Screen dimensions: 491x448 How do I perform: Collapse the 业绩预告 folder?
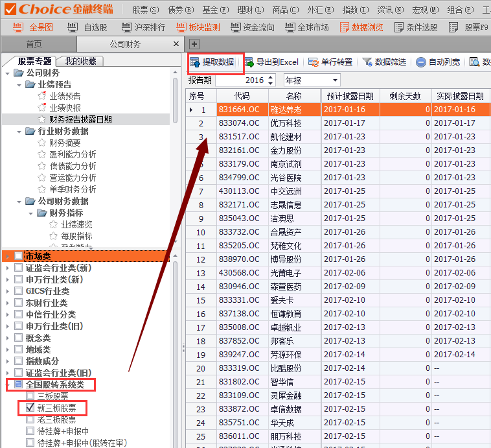19,86
